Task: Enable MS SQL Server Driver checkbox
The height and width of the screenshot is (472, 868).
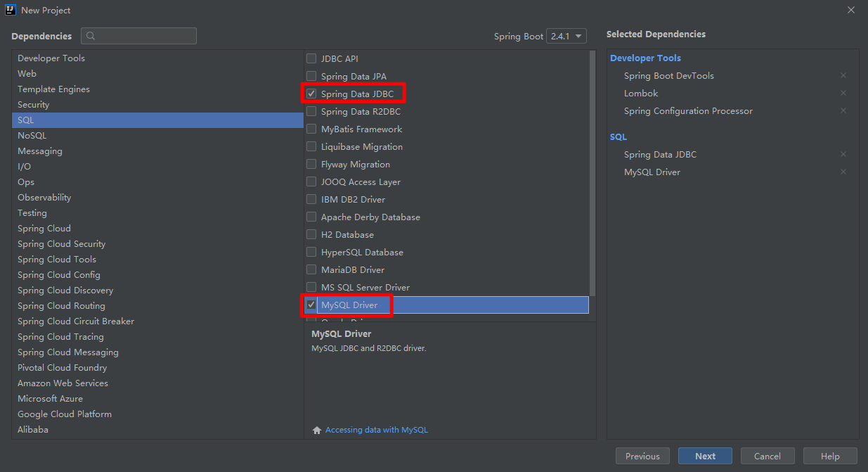Action: point(311,287)
